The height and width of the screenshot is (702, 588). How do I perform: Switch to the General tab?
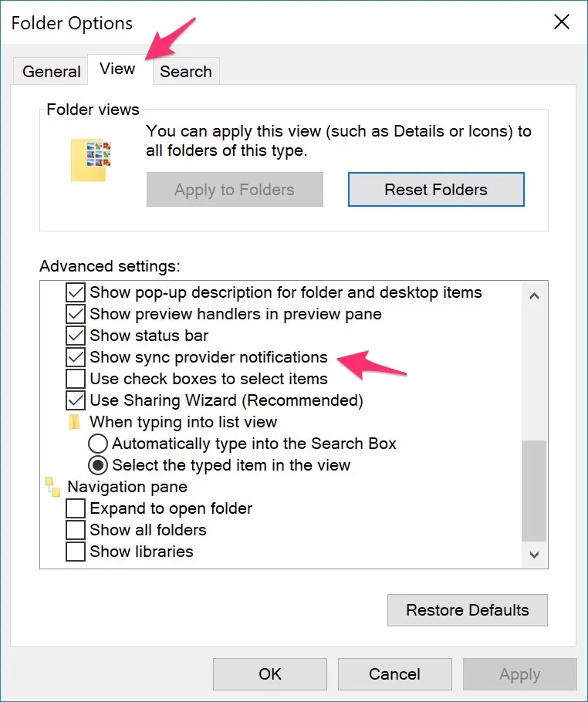pos(52,72)
